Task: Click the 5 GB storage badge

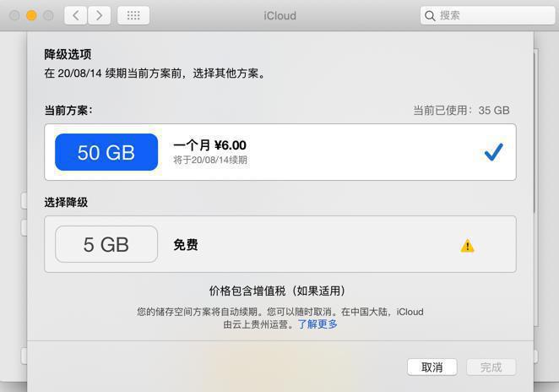Action: [106, 244]
